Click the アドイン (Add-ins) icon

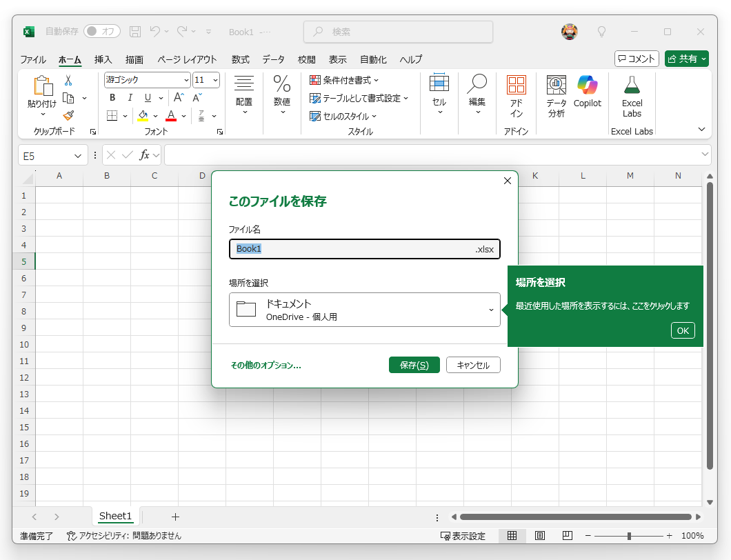pos(516,93)
